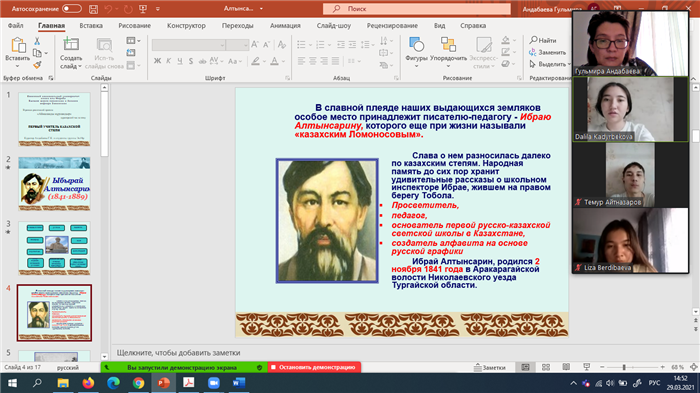This screenshot has height=393, width=700.
Task: Open the Переходы tab
Action: pos(238,25)
